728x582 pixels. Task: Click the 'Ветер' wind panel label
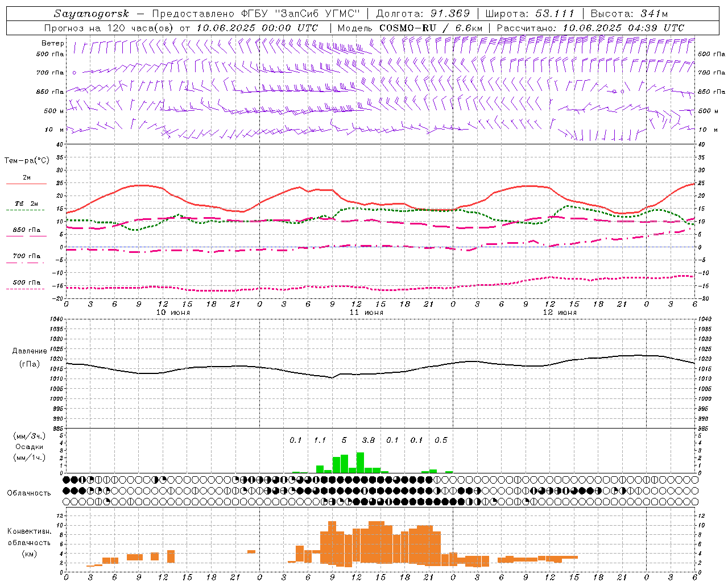[53, 43]
